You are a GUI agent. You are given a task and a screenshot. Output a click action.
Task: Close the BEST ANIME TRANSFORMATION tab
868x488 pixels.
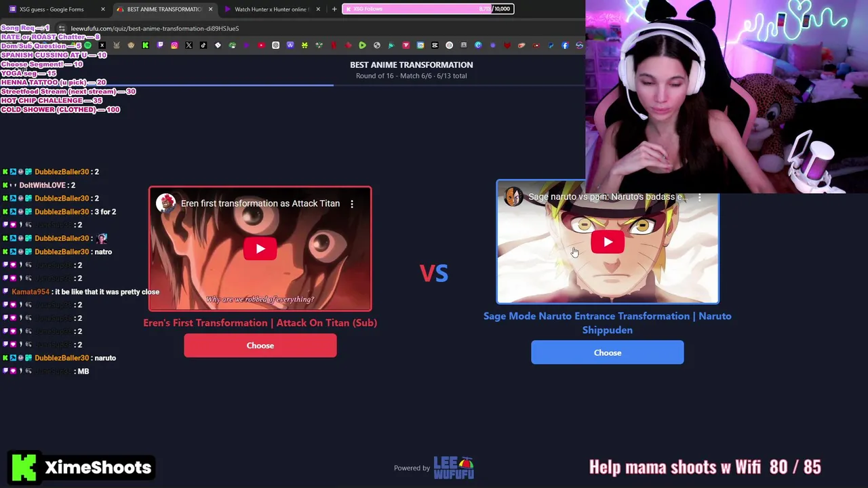pyautogui.click(x=211, y=9)
